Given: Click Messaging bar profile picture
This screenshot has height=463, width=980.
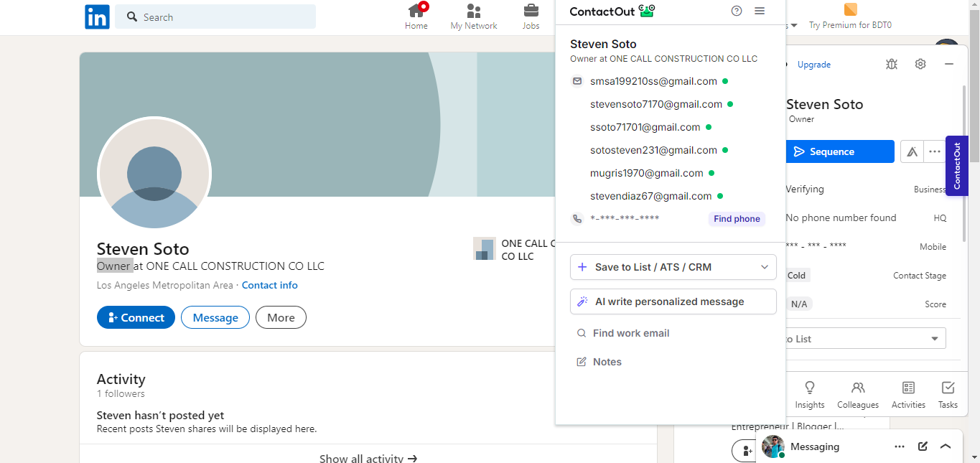Looking at the screenshot, I should point(773,446).
